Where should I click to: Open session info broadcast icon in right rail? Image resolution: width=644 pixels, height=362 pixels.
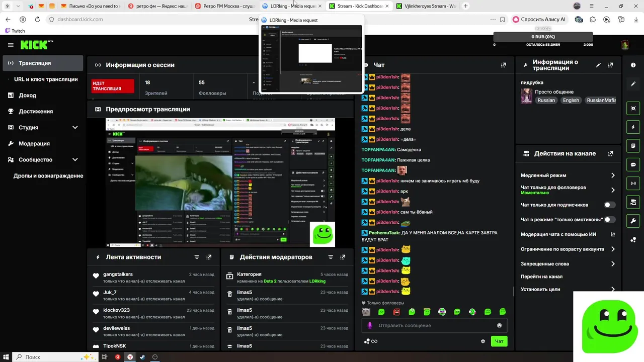pyautogui.click(x=633, y=184)
